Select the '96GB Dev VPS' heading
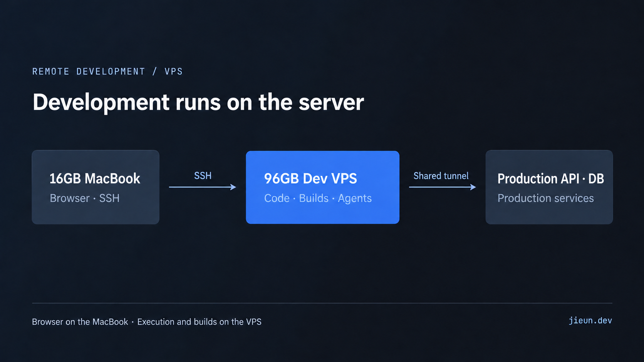This screenshot has width=644, height=362. [310, 178]
